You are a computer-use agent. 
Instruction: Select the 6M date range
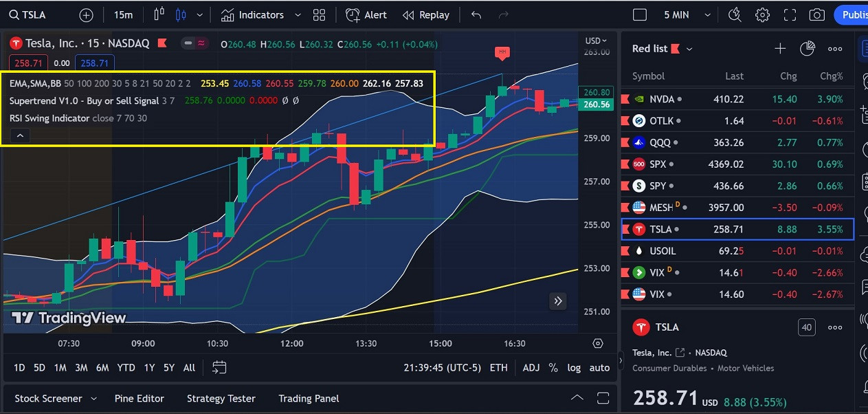click(102, 368)
